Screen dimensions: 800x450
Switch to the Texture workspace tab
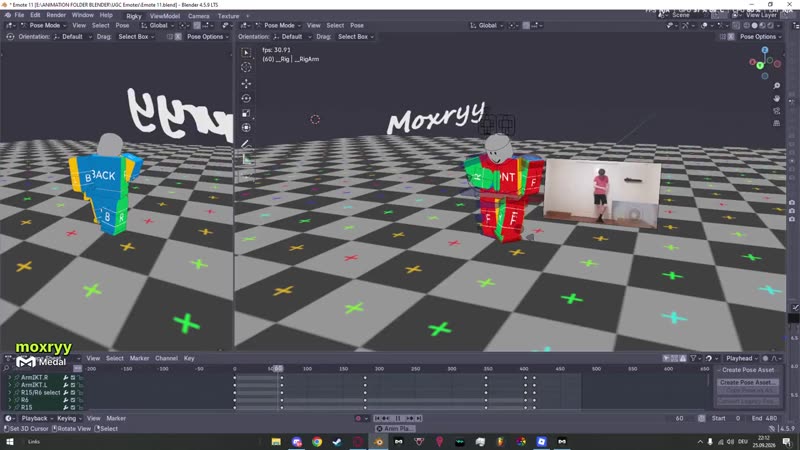point(228,16)
